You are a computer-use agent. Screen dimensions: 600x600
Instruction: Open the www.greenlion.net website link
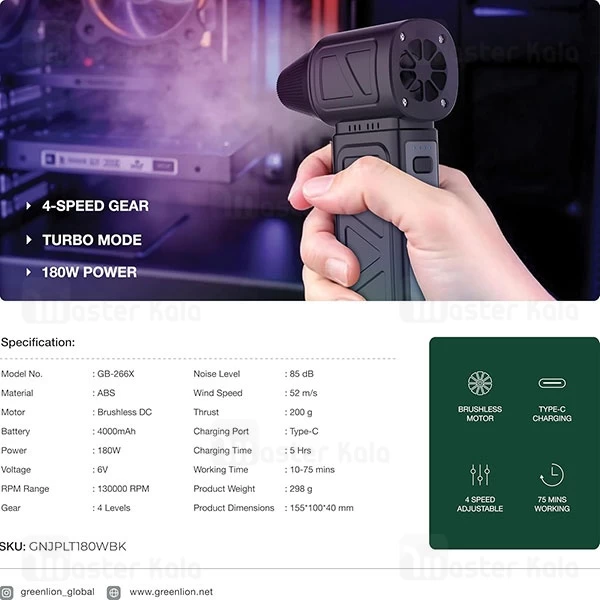click(x=171, y=592)
